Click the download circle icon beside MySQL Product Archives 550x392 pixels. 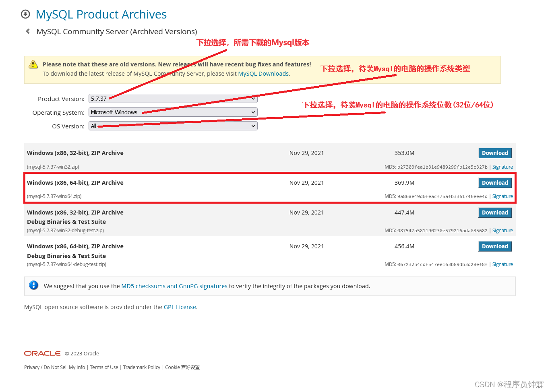click(25, 14)
